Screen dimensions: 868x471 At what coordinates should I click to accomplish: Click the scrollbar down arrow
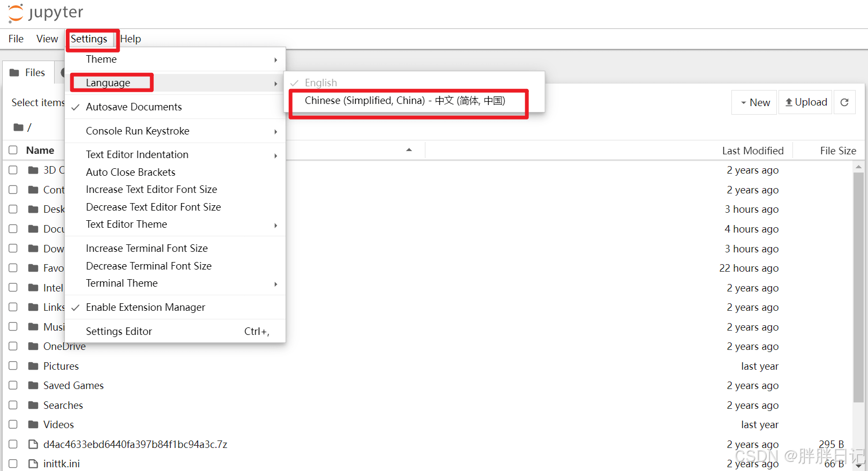point(858,466)
